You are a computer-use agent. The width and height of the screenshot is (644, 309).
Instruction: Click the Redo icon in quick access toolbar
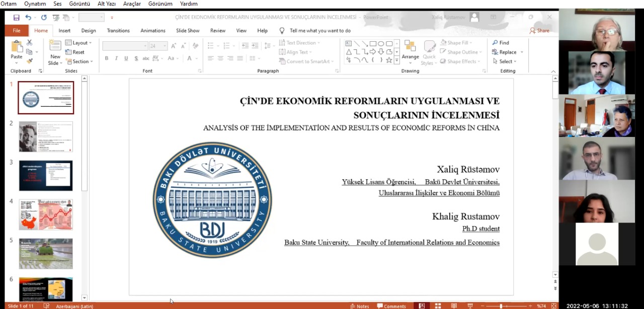(44, 18)
